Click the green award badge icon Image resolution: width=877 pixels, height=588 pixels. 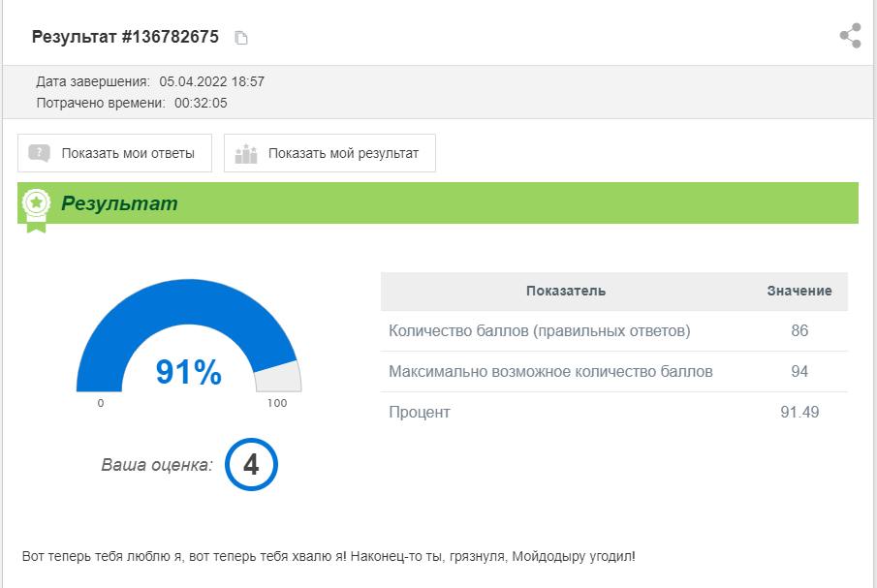(37, 204)
